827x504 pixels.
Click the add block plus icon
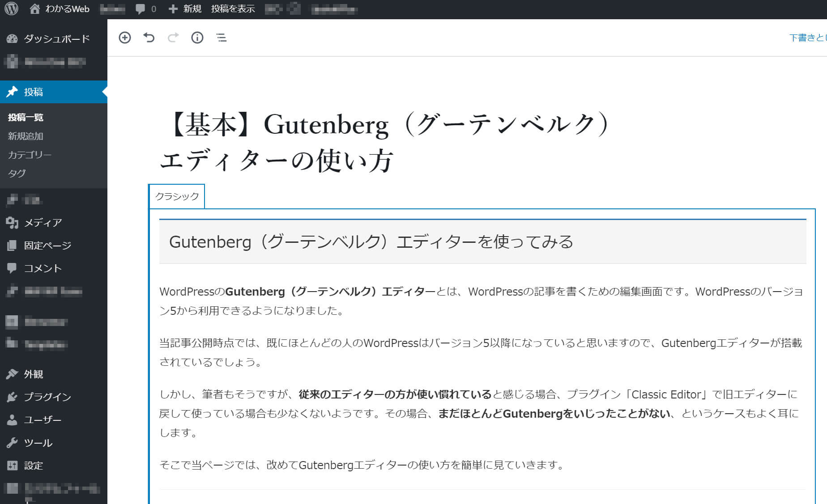[125, 38]
